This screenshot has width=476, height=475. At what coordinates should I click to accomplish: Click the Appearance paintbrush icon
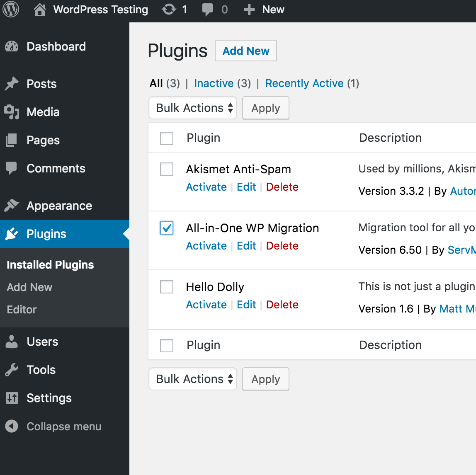coord(12,206)
